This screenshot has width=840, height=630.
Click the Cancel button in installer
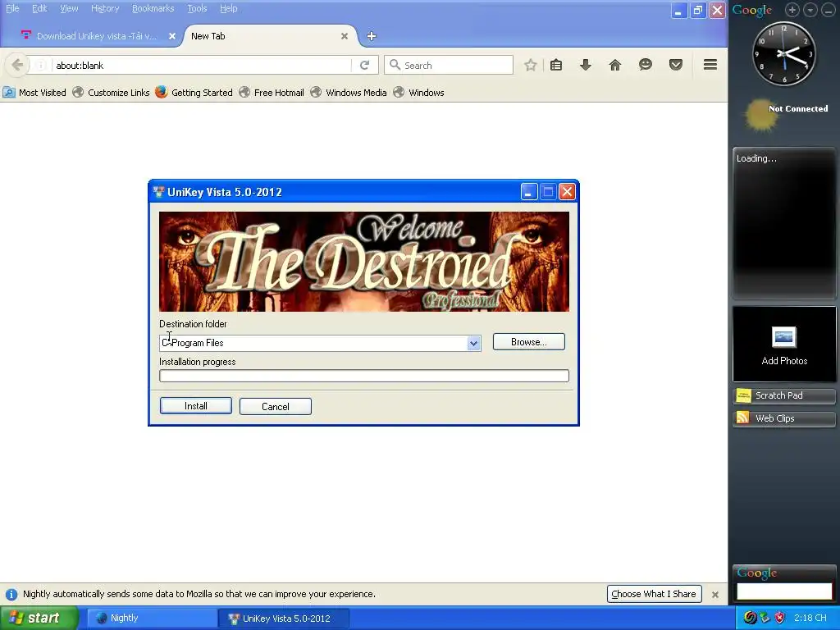coord(276,407)
